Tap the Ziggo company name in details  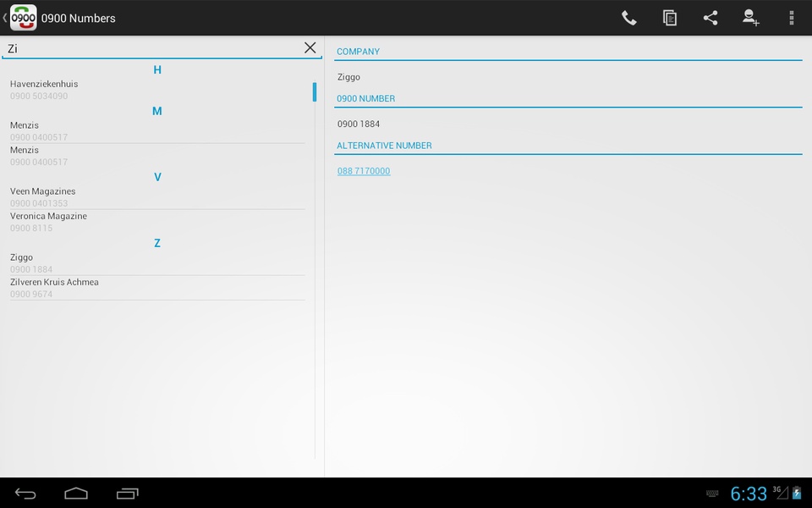pyautogui.click(x=348, y=77)
